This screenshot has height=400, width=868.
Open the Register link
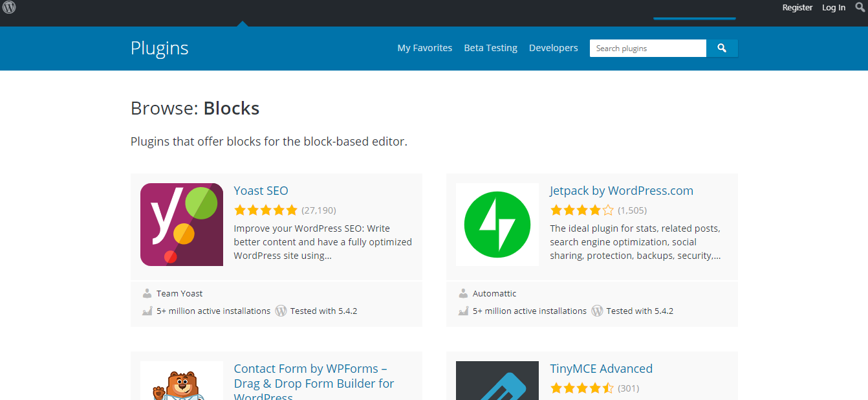[x=797, y=7]
